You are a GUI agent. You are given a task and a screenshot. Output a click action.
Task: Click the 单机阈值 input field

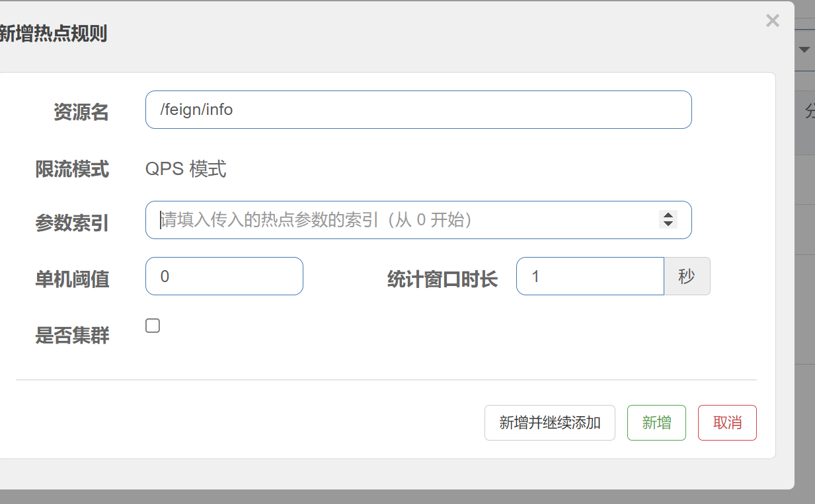224,276
